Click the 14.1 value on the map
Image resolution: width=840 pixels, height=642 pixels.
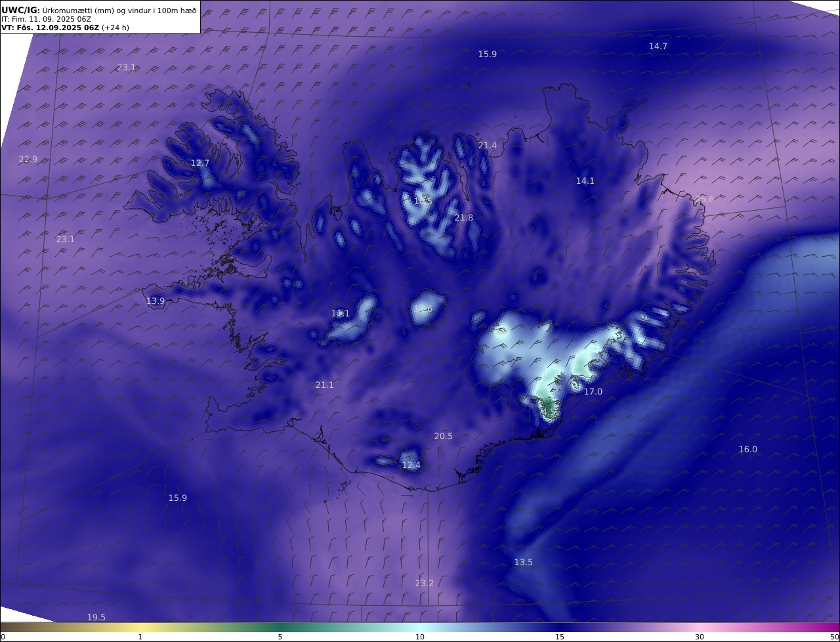[x=585, y=181]
